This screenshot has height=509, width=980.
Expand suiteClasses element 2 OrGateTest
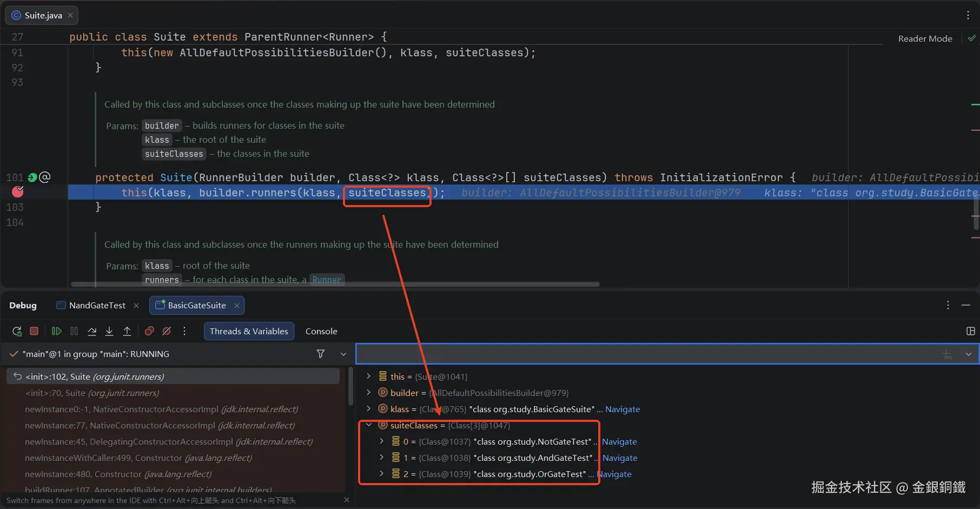click(382, 474)
